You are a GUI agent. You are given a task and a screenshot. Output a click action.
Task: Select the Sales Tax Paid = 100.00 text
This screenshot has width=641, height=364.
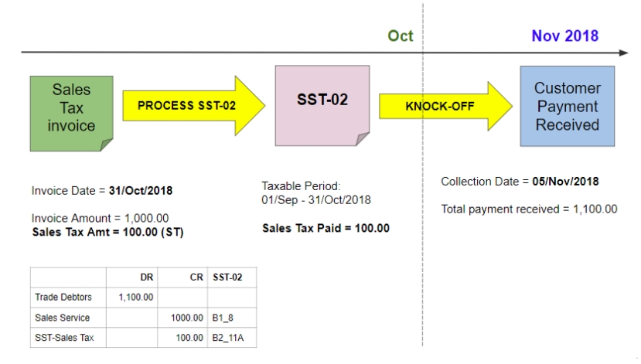click(x=326, y=228)
